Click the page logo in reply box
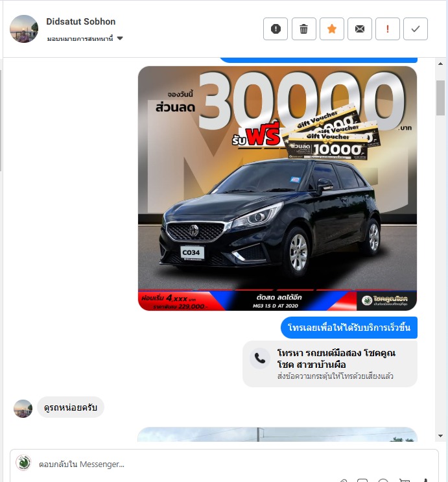 pyautogui.click(x=23, y=463)
